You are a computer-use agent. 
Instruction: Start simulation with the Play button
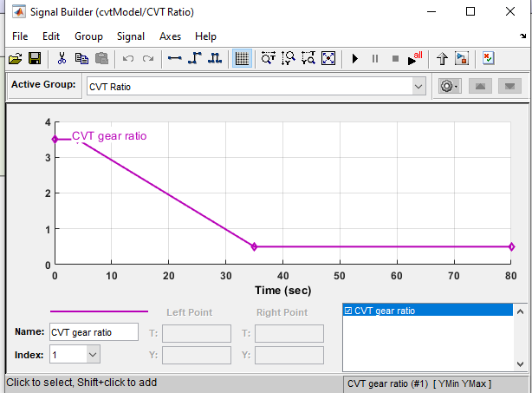point(354,59)
